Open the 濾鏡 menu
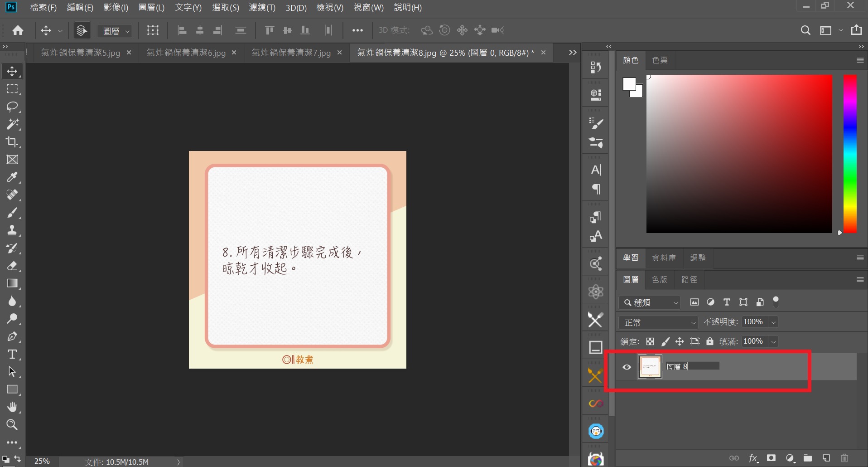 click(x=262, y=7)
